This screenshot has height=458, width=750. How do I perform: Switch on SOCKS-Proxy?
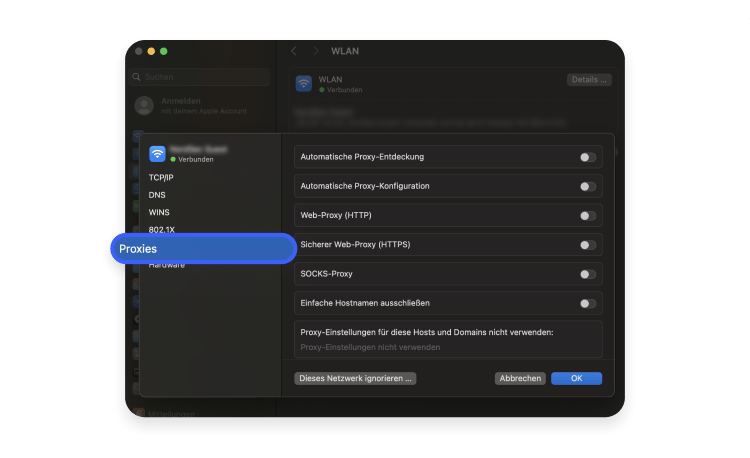point(588,274)
